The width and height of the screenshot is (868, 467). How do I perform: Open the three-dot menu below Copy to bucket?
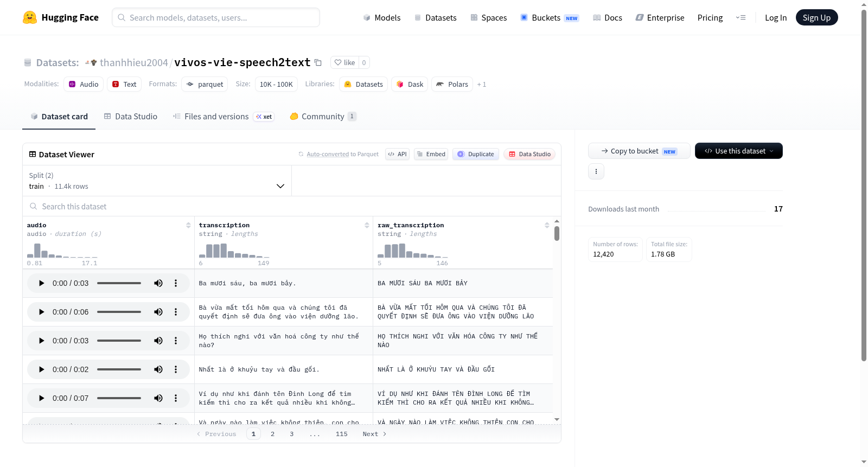(596, 171)
